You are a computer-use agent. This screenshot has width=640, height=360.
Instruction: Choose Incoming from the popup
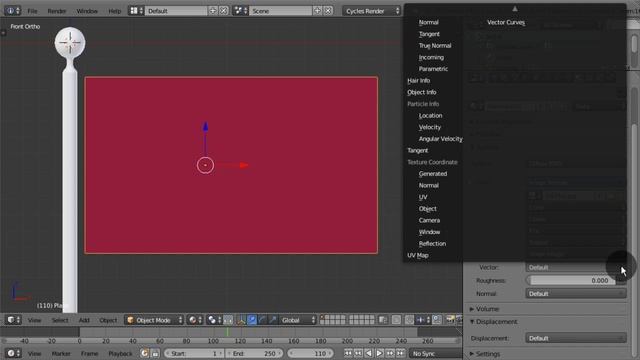pyautogui.click(x=431, y=58)
